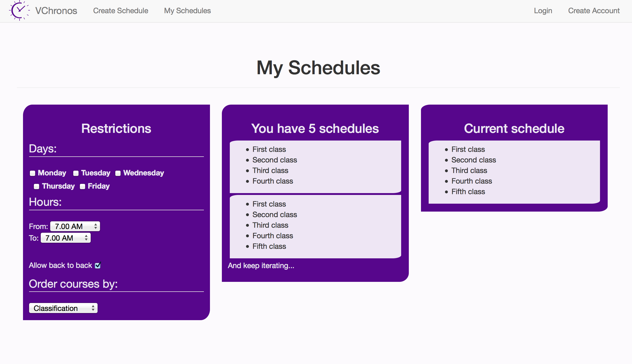Expand the Classification order dropdown

63,308
